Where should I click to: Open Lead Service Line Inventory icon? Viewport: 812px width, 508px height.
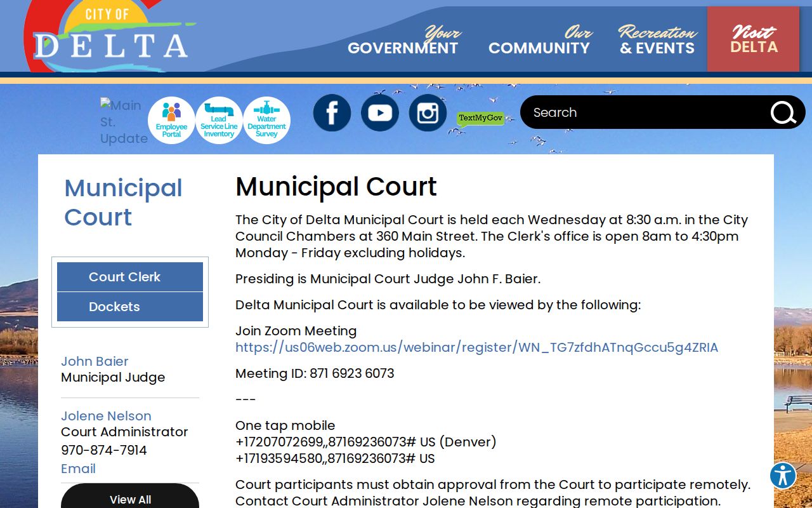click(x=219, y=121)
